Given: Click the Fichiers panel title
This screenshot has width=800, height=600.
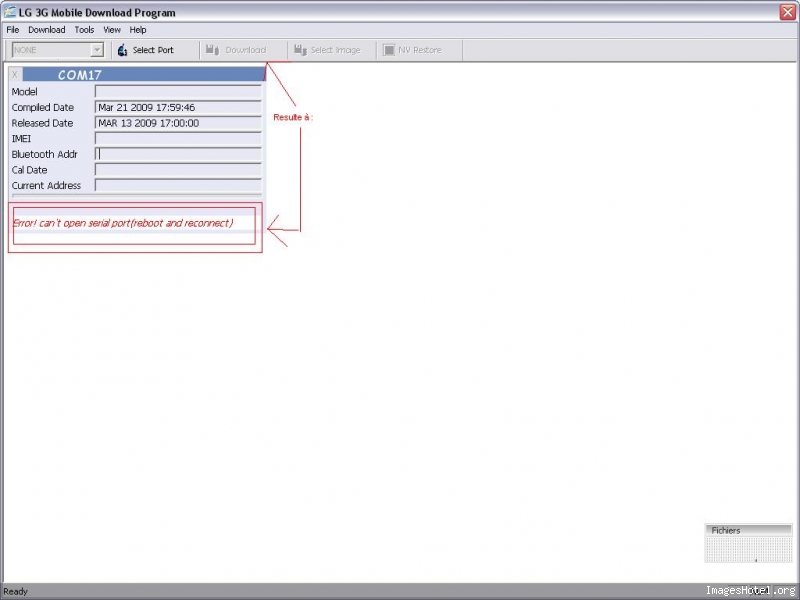Looking at the screenshot, I should point(726,530).
